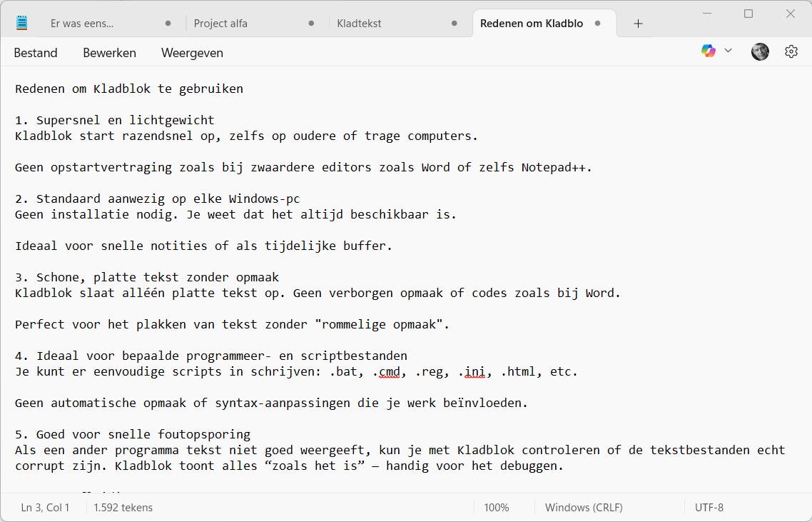This screenshot has height=522, width=812.
Task: Click the Copilot icon
Action: 709,51
